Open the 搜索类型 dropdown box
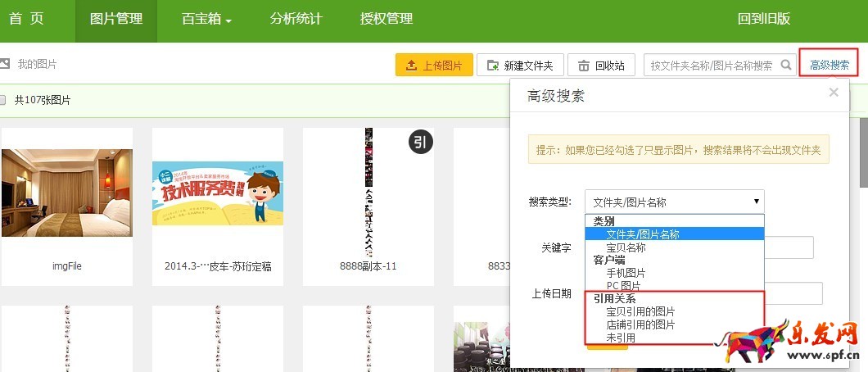The image size is (868, 372). (x=674, y=202)
